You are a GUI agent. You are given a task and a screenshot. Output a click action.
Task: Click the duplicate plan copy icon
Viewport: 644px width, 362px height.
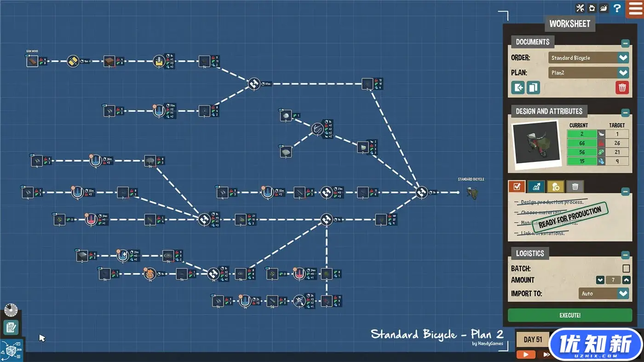click(x=533, y=87)
